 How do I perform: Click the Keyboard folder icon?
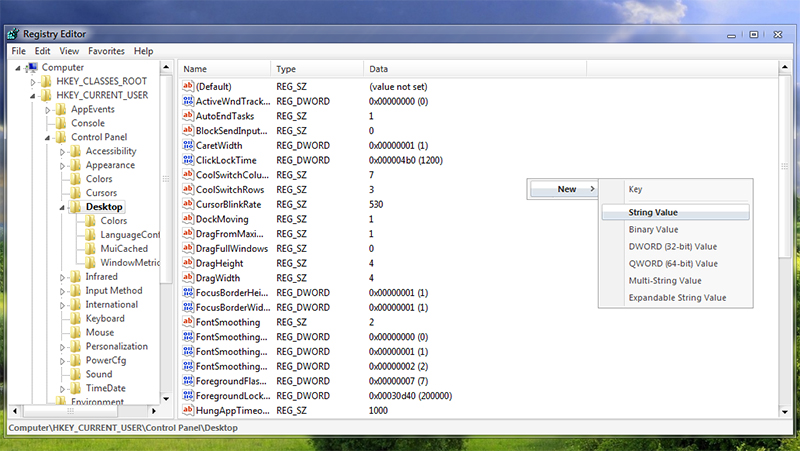76,318
